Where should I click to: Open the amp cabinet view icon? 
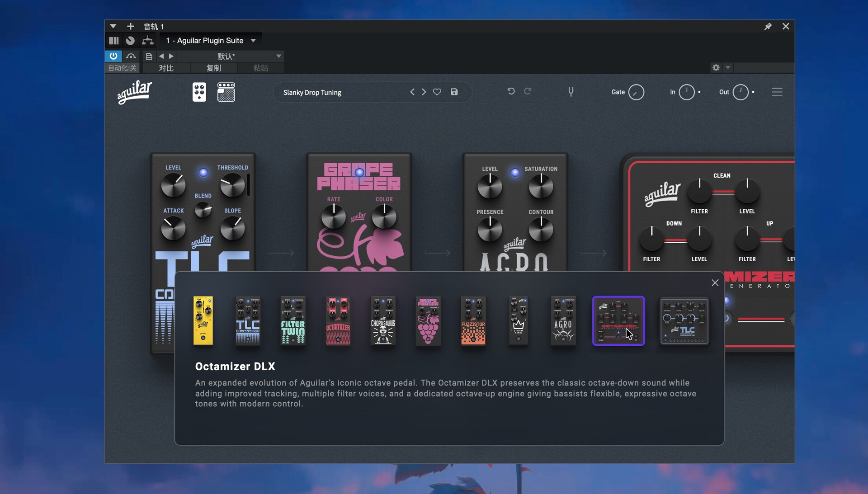[226, 92]
